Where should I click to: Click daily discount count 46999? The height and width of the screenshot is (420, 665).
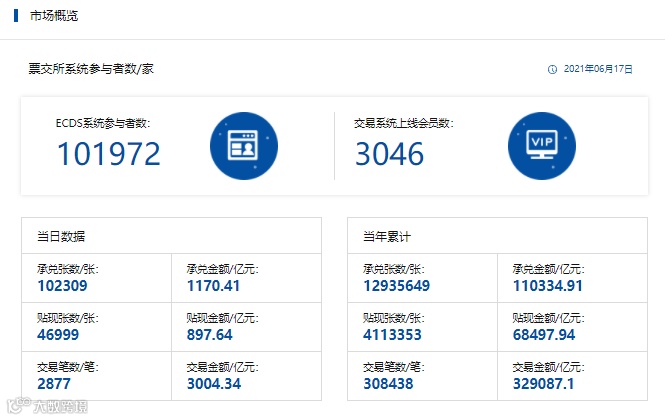click(58, 335)
